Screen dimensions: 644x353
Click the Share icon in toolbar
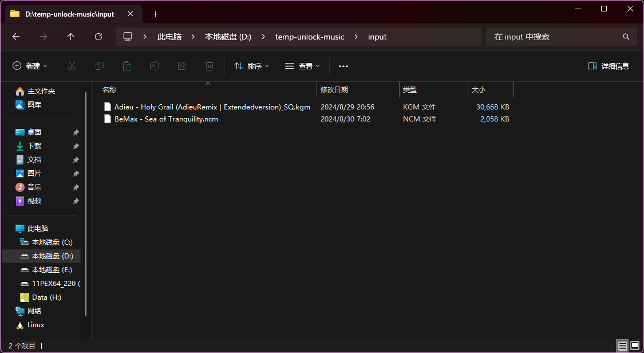click(182, 66)
